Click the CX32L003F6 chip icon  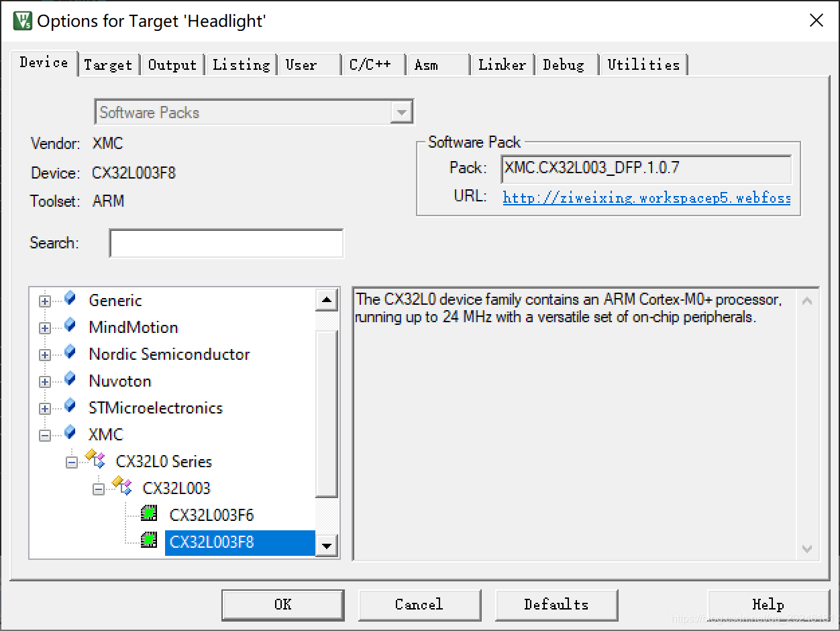pyautogui.click(x=149, y=514)
